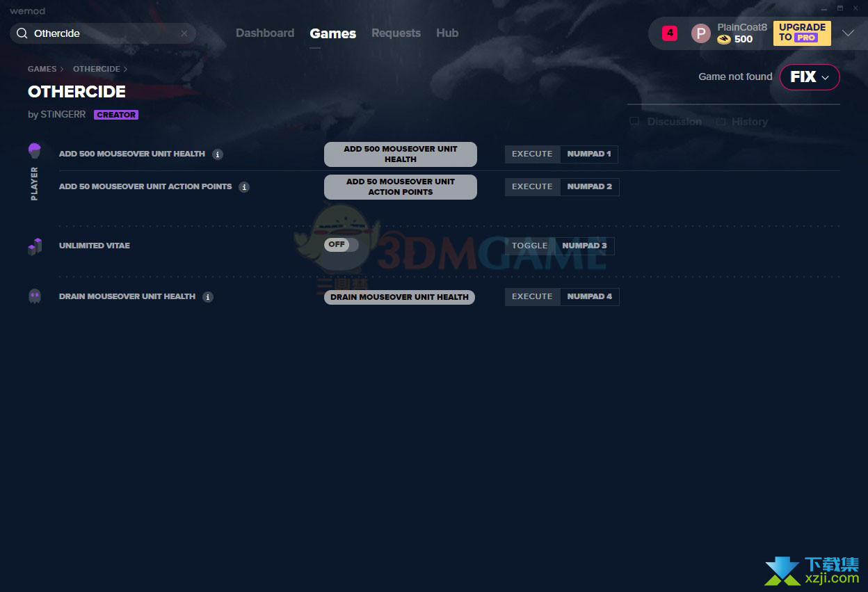Change the NUMPAD 1 hotkey binding
868x592 pixels.
(589, 154)
